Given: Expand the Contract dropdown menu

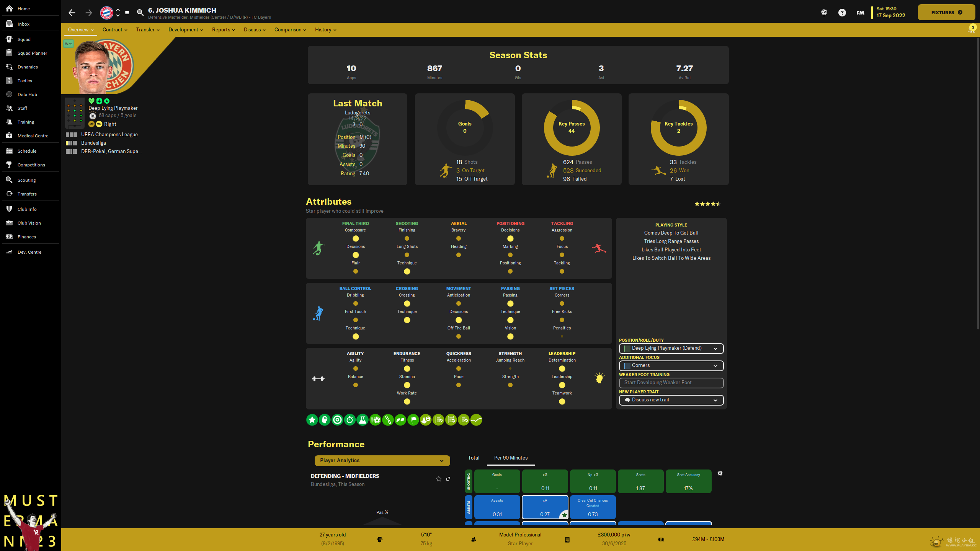Looking at the screenshot, I should pos(115,29).
